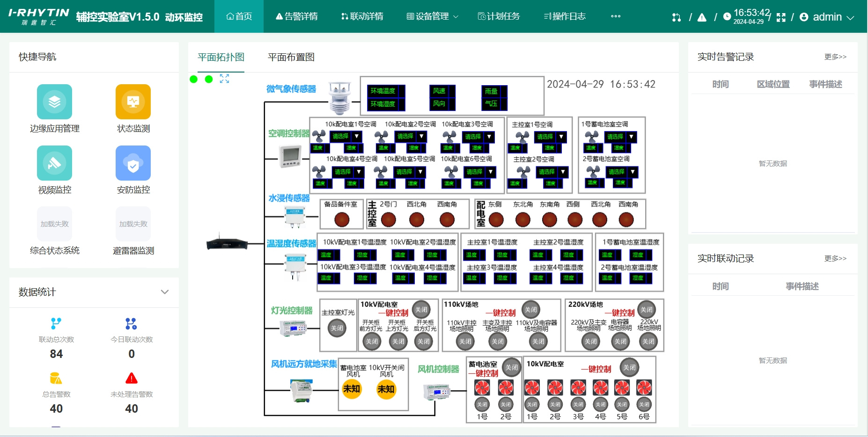Image resolution: width=868 pixels, height=437 pixels.
Task: Click the linkage icon in the top header
Action: pyautogui.click(x=677, y=17)
